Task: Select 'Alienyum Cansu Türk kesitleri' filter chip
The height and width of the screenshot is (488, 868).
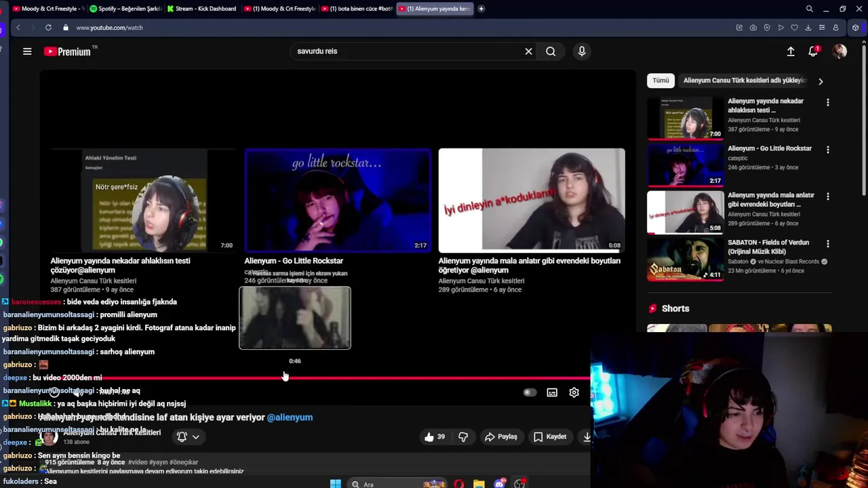Action: click(745, 81)
